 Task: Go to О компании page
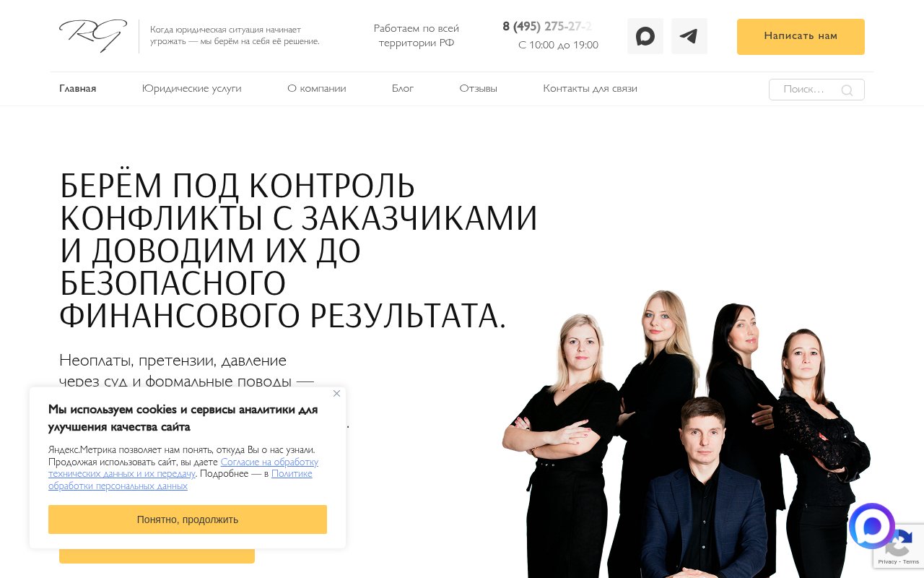point(317,89)
